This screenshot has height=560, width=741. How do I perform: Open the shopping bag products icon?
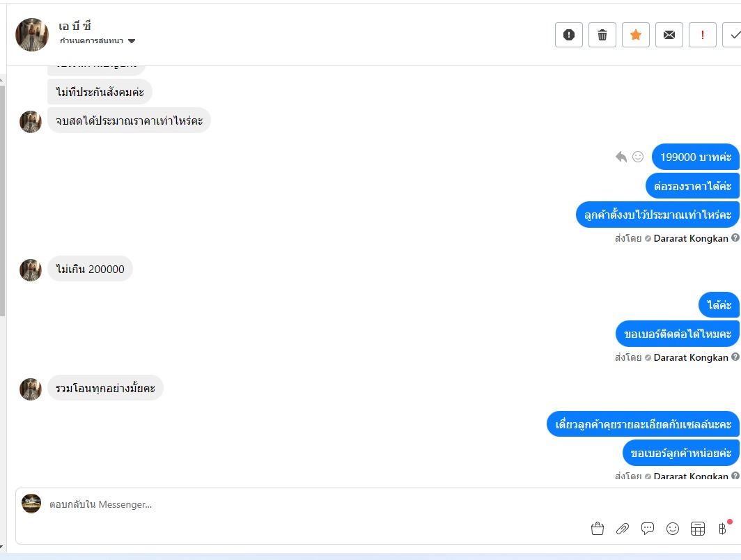(x=598, y=529)
